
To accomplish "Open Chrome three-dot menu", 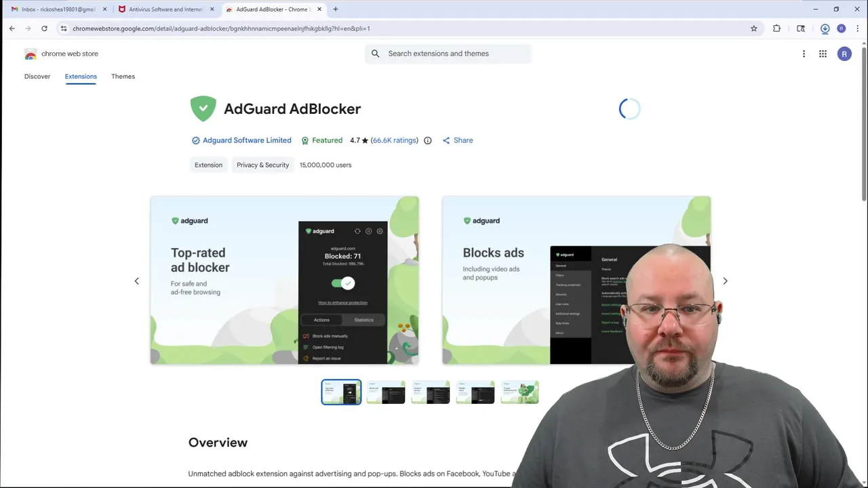I will click(x=856, y=28).
